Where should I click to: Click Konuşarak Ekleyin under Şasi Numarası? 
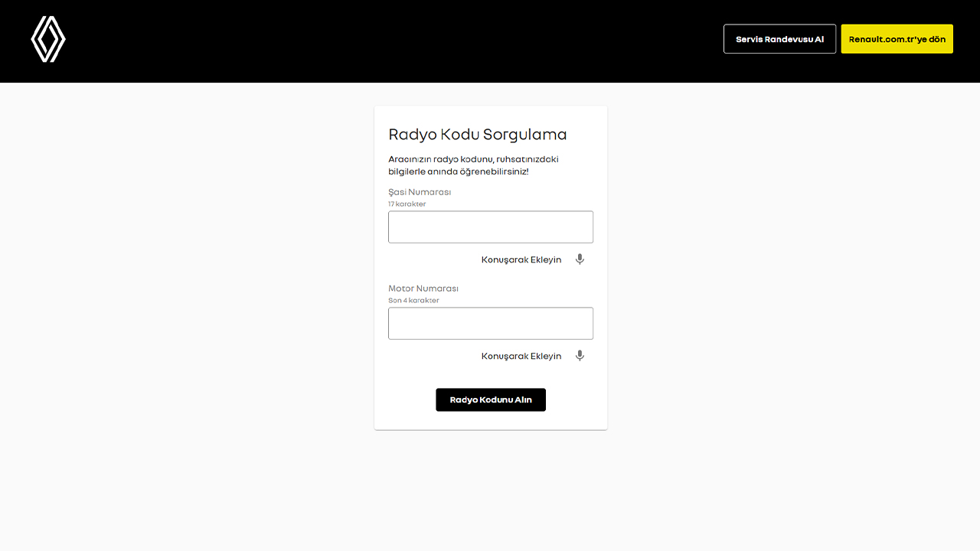pos(521,259)
